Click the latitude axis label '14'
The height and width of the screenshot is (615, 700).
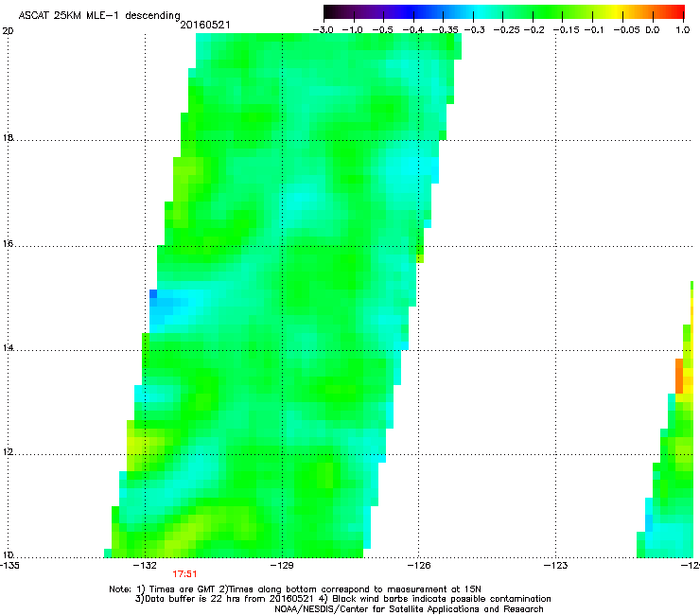(x=8, y=348)
